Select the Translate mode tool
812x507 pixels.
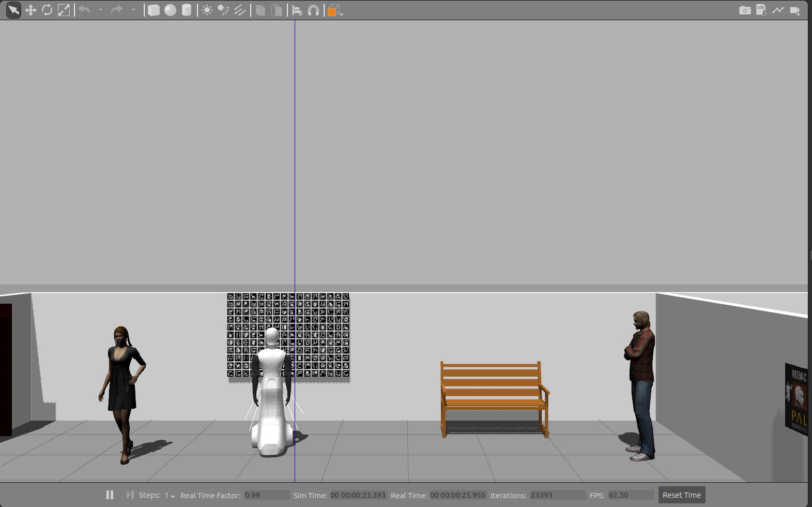coord(30,10)
